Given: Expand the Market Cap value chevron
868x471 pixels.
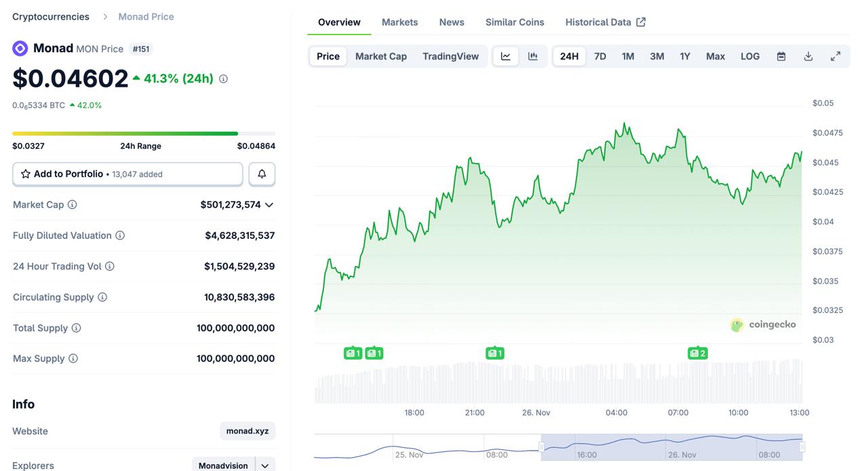Looking at the screenshot, I should (269, 205).
